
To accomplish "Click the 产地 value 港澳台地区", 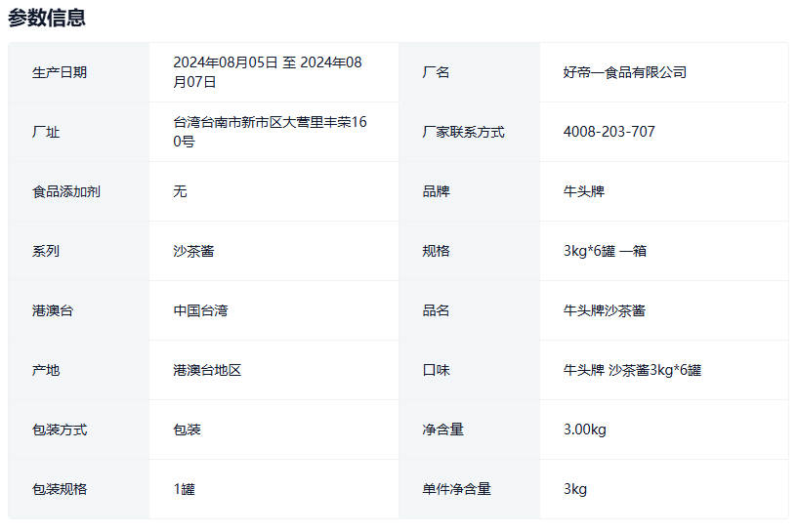I will [207, 370].
